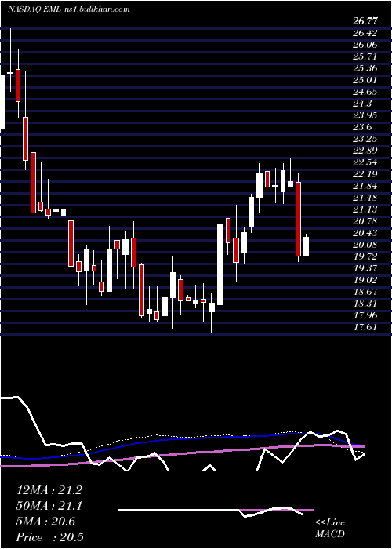The image size is (392, 549).
Task: Select the 21.48 price axis label
Action: point(365,198)
